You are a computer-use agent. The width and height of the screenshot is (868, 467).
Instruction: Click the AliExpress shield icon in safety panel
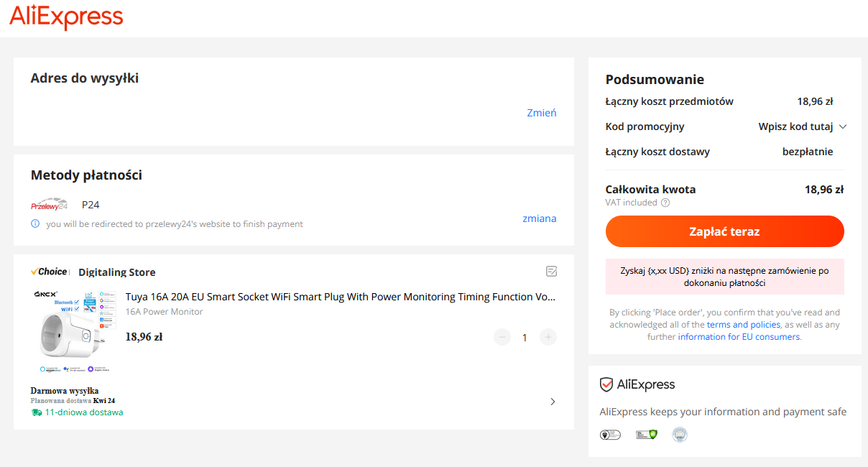coord(606,384)
